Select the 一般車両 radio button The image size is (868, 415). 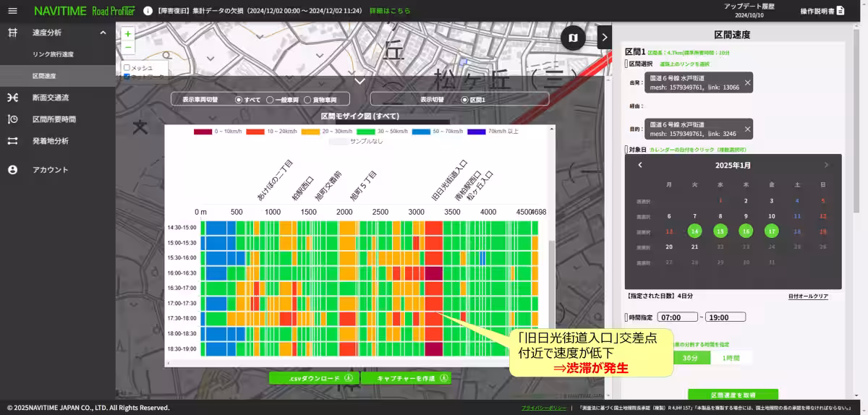pos(270,99)
